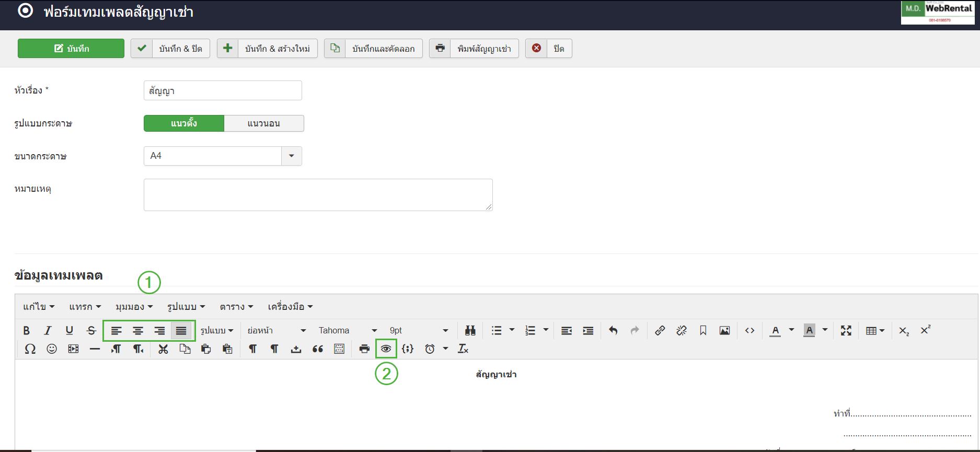Clear formatting of selected text
Viewport: 980px width, 452px height.
[x=463, y=349]
